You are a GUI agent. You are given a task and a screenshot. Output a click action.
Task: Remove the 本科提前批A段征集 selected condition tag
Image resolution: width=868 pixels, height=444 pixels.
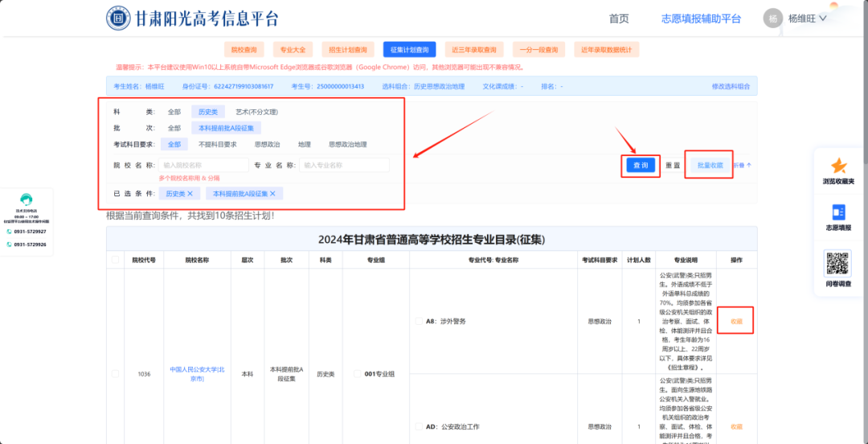click(273, 194)
